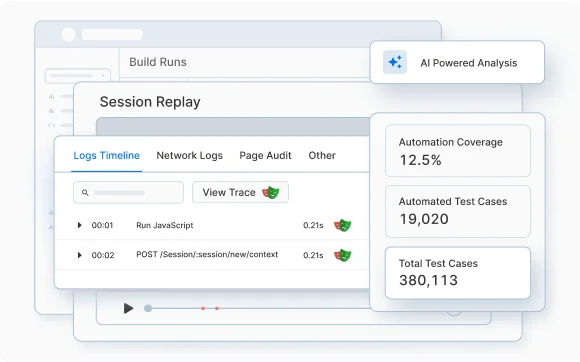Click the logs search field
580x362 pixels.
[128, 192]
